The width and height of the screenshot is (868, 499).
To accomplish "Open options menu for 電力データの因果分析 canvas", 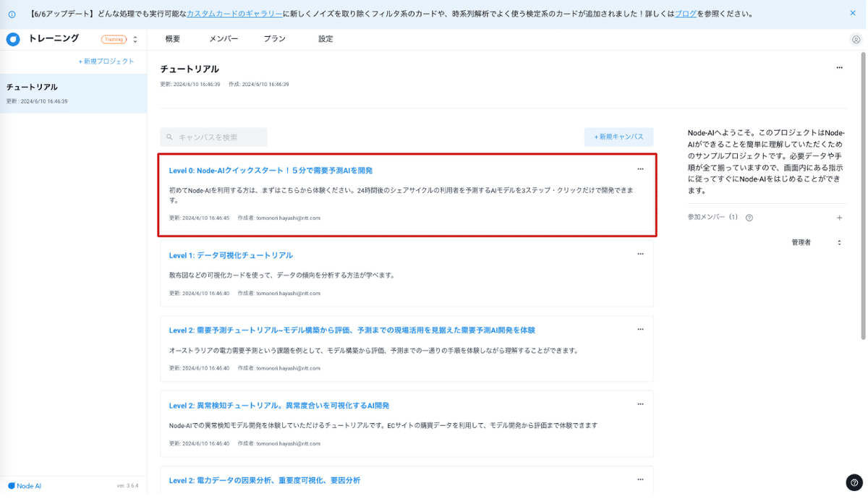I will 640,479.
